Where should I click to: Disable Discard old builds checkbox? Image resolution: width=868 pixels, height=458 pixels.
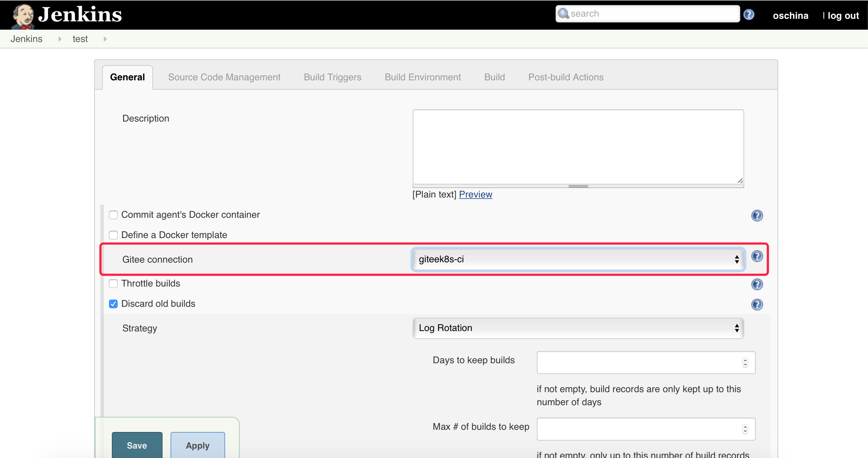click(113, 304)
